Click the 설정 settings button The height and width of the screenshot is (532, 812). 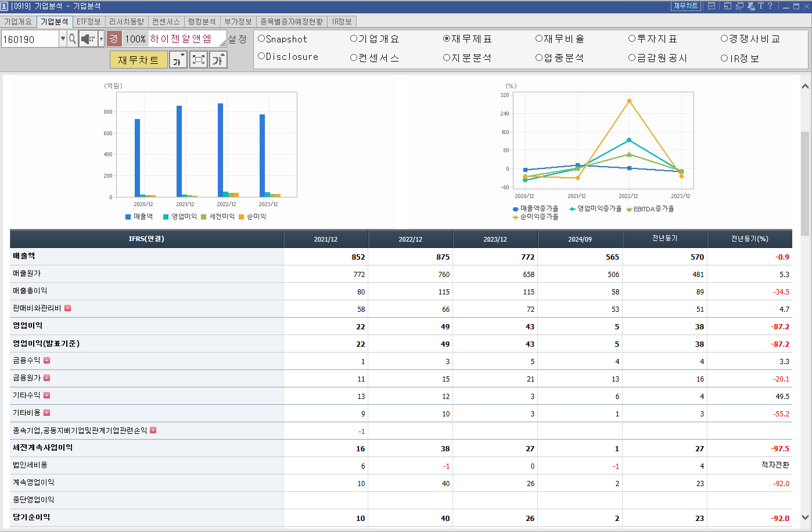point(237,39)
